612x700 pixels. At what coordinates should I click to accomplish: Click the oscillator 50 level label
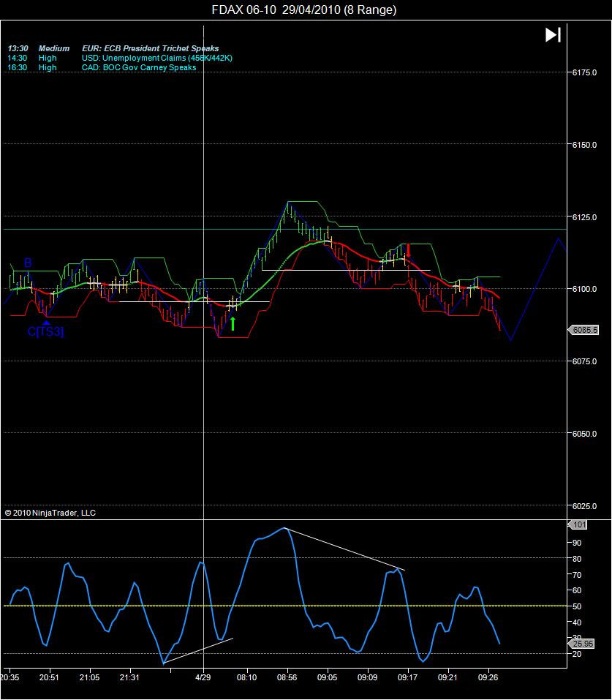[x=577, y=606]
